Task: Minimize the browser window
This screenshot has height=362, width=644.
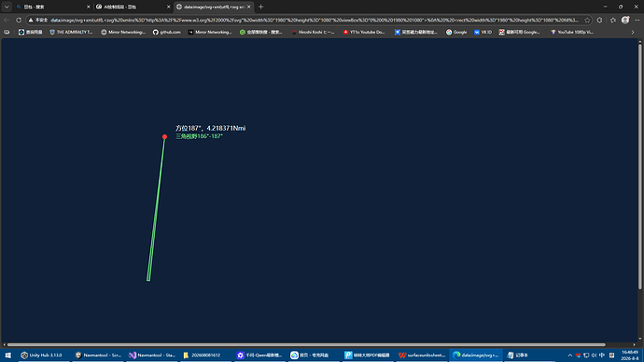Action: click(x=605, y=7)
